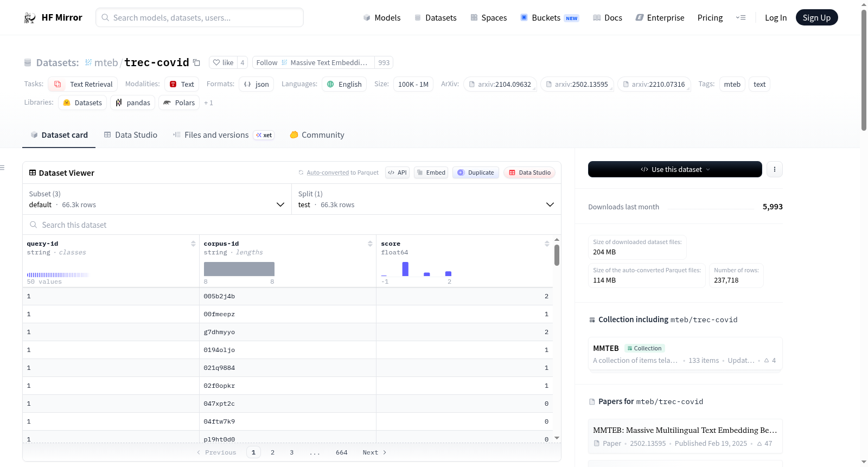
Task: Switch to the Data Studio tab
Action: (131, 135)
